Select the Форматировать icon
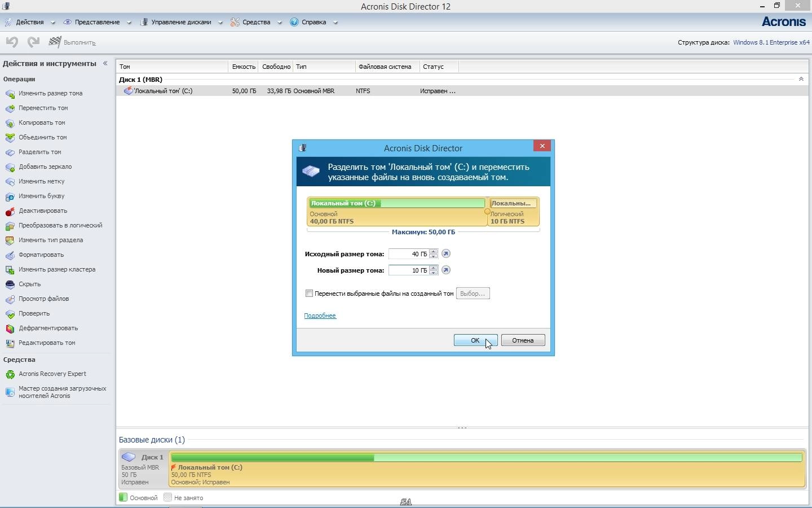812x508 pixels. point(10,255)
